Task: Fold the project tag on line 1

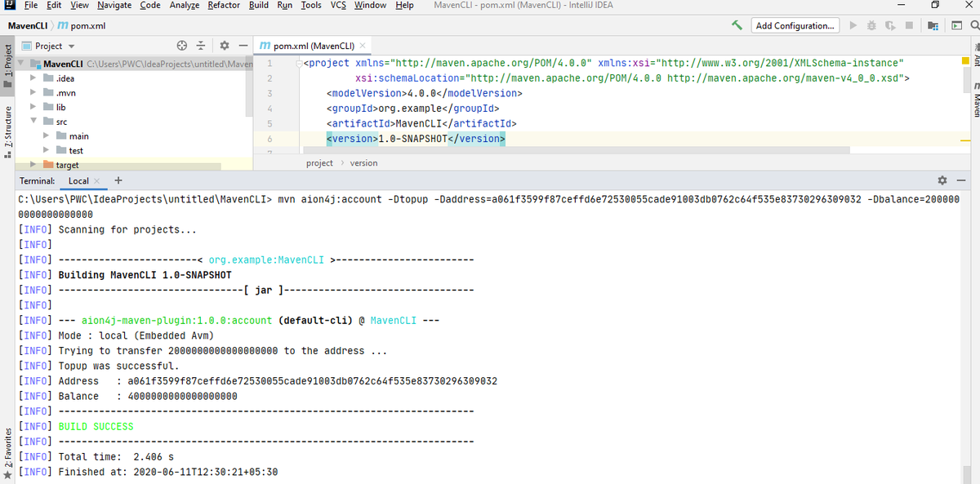Action: 298,64
